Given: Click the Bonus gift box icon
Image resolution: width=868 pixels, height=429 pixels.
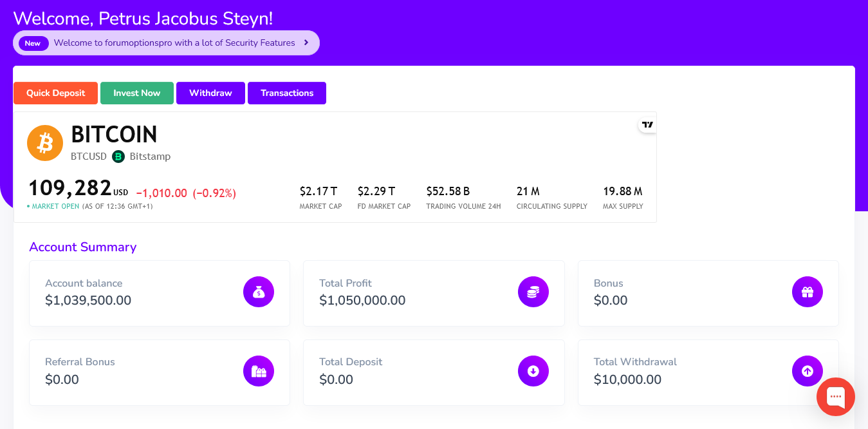Looking at the screenshot, I should tap(807, 292).
